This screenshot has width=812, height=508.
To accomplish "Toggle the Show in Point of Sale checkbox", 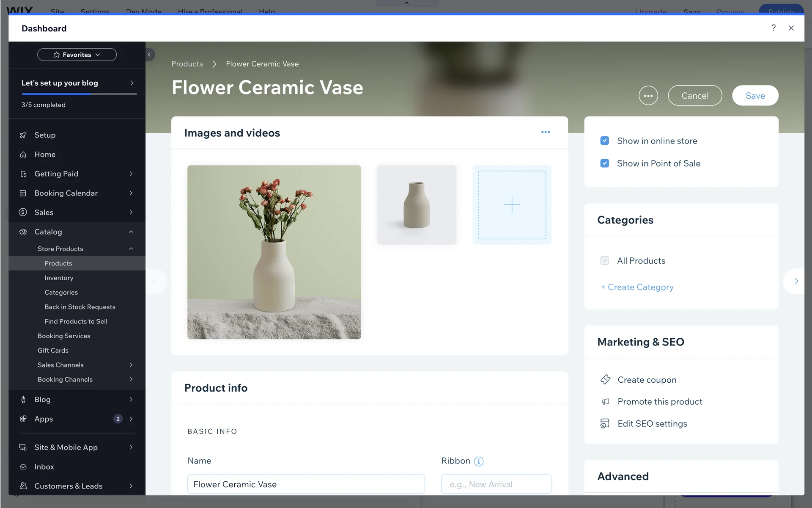I will click(x=604, y=163).
